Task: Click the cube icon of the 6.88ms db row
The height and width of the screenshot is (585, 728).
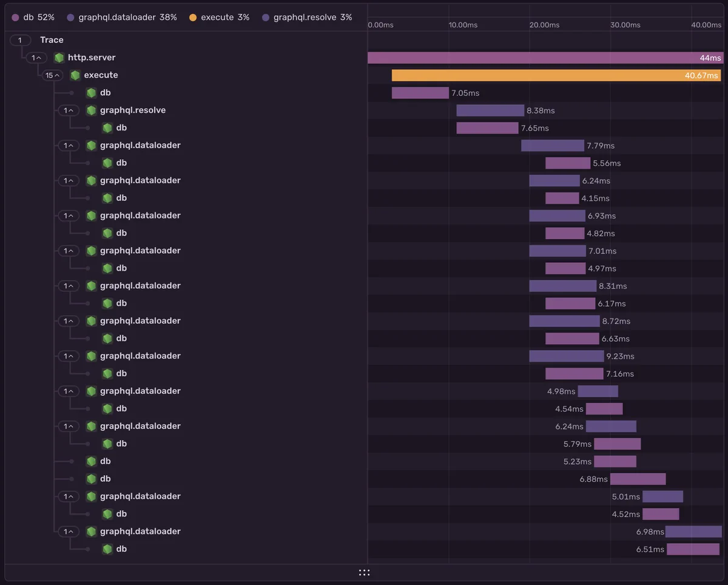Action: [x=92, y=480]
